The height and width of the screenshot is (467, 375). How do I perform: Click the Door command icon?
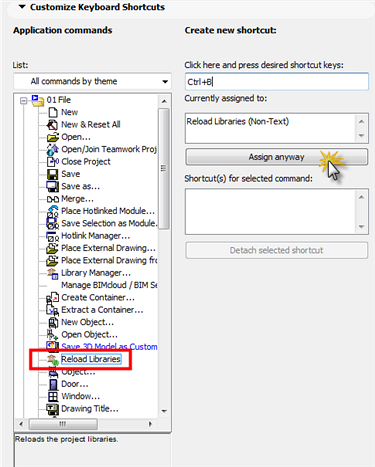click(53, 384)
